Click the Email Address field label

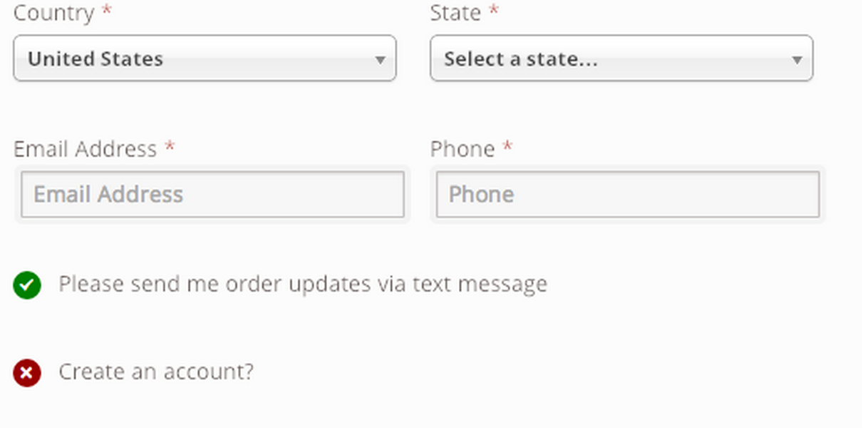coord(85,149)
